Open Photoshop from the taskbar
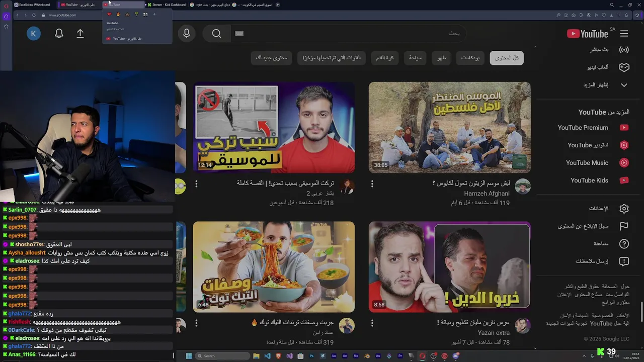Image resolution: width=644 pixels, height=362 pixels. tap(312, 356)
